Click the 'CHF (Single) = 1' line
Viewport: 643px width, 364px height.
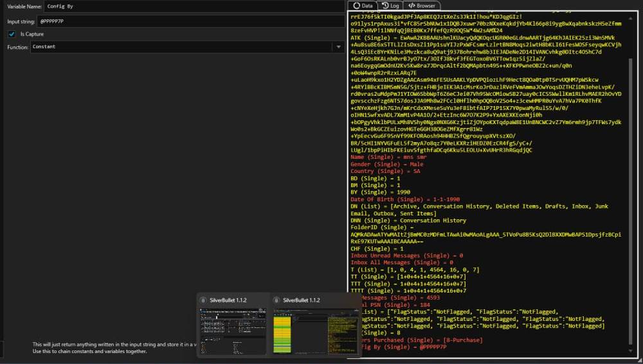(377, 249)
